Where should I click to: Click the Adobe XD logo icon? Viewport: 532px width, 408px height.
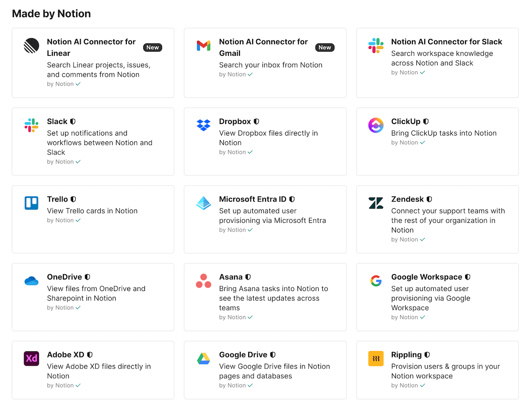31,359
